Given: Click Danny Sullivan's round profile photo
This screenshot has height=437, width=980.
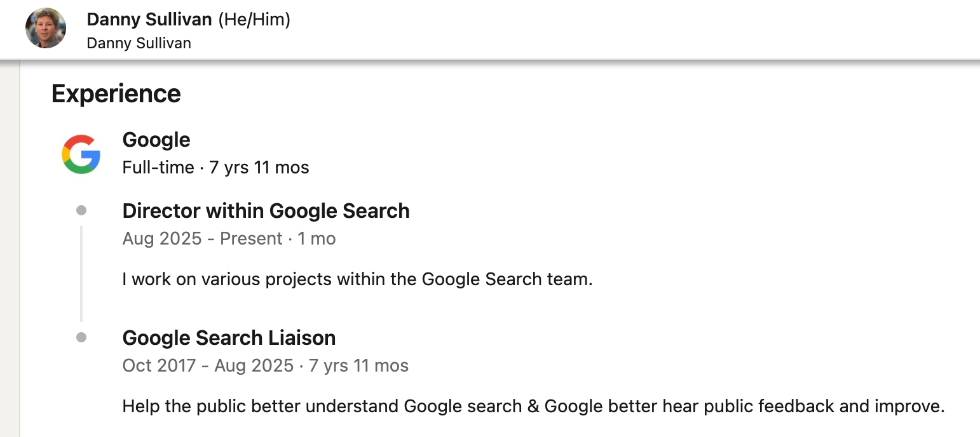Looking at the screenshot, I should point(46,28).
